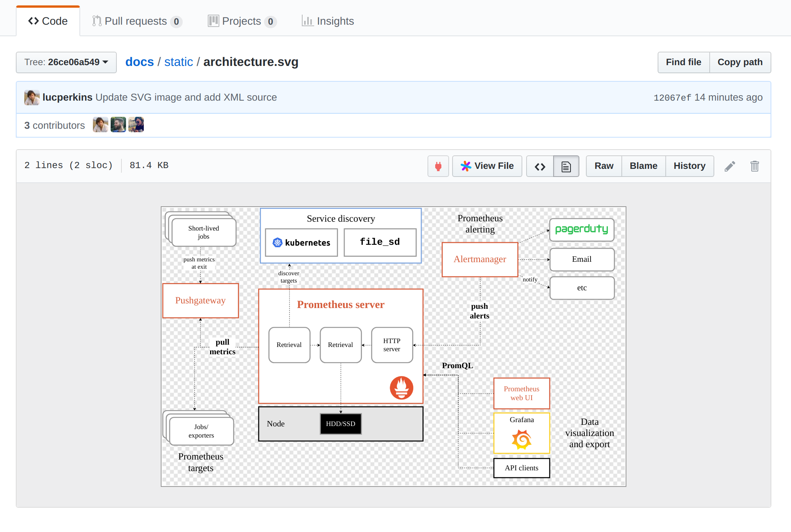Click the Raw button
This screenshot has height=532, width=791.
[604, 166]
